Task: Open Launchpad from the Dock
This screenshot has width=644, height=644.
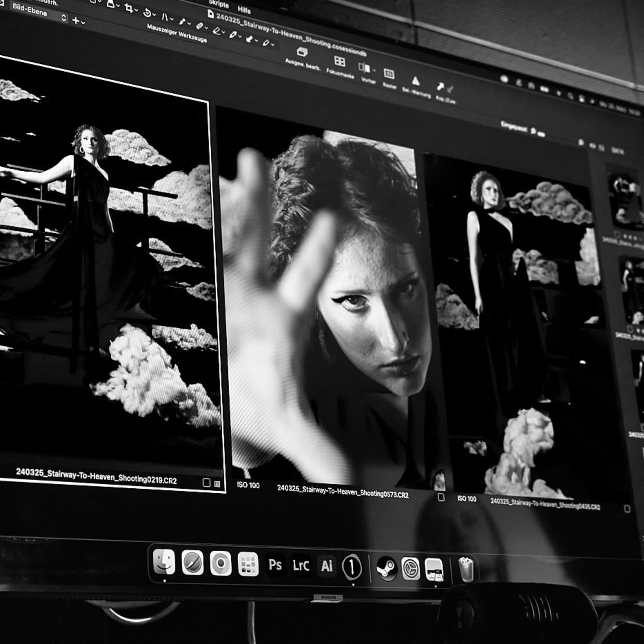Action: [248, 564]
